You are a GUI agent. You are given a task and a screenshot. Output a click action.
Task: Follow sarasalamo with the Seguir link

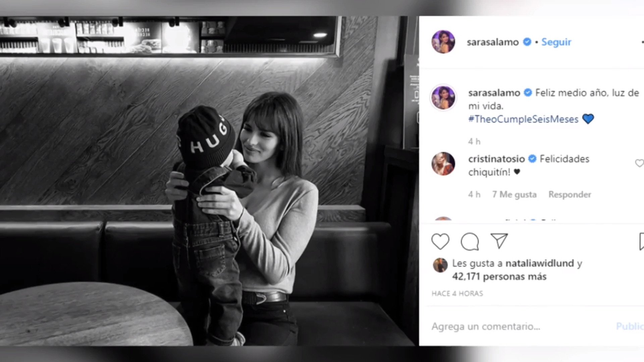(556, 42)
